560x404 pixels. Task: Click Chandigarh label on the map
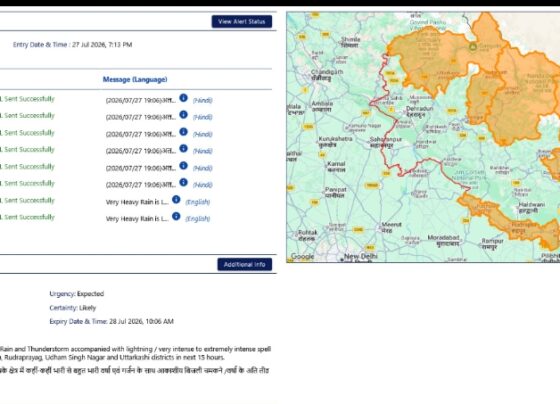[x=326, y=75]
